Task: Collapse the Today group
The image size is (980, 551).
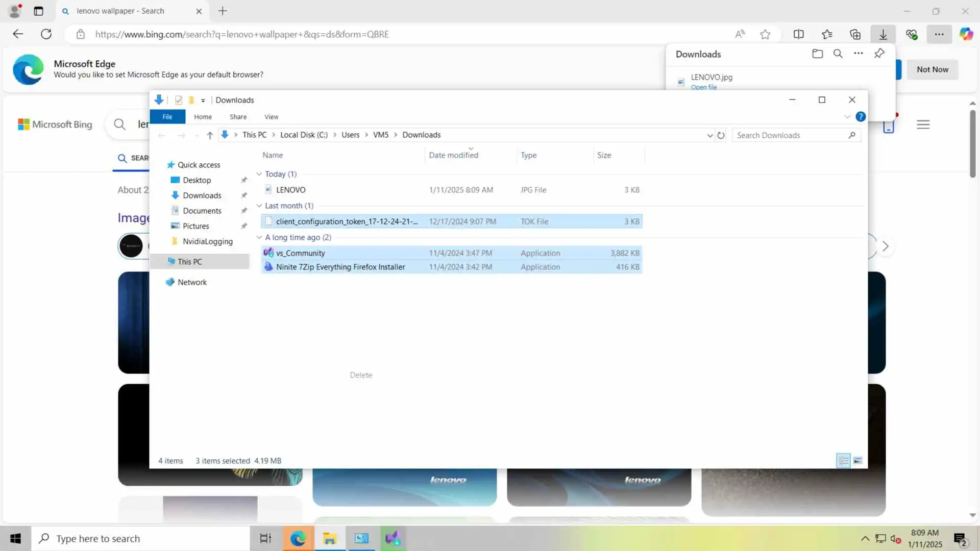Action: (x=259, y=174)
